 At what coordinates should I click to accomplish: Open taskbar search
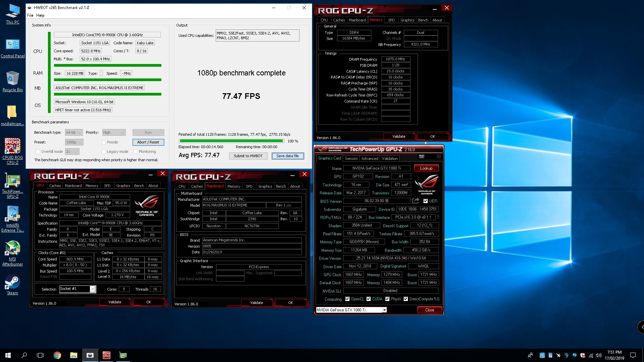(x=24, y=355)
